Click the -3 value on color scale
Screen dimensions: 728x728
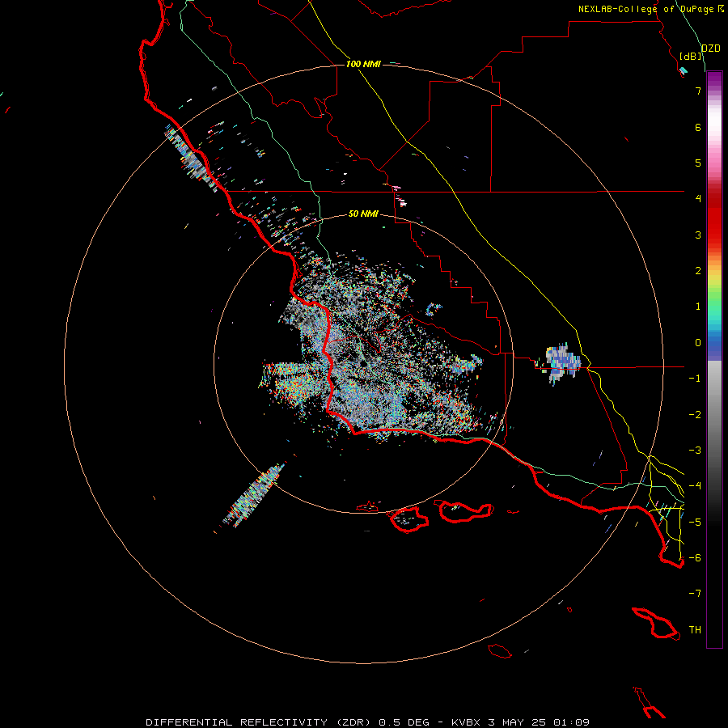pos(695,451)
